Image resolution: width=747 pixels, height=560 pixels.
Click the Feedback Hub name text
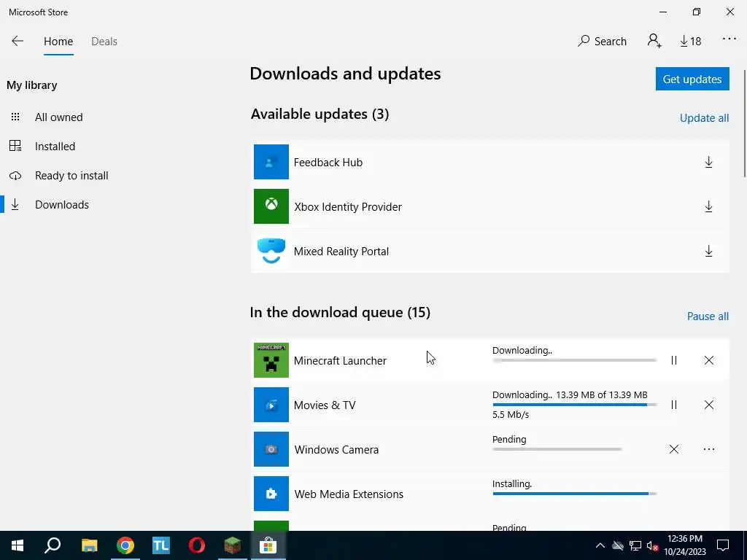tap(328, 163)
